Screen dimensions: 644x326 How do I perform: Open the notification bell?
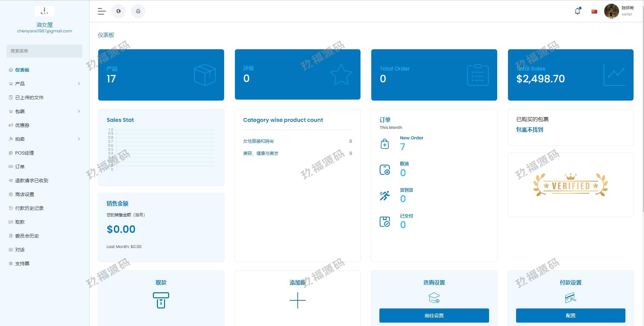coord(578,11)
